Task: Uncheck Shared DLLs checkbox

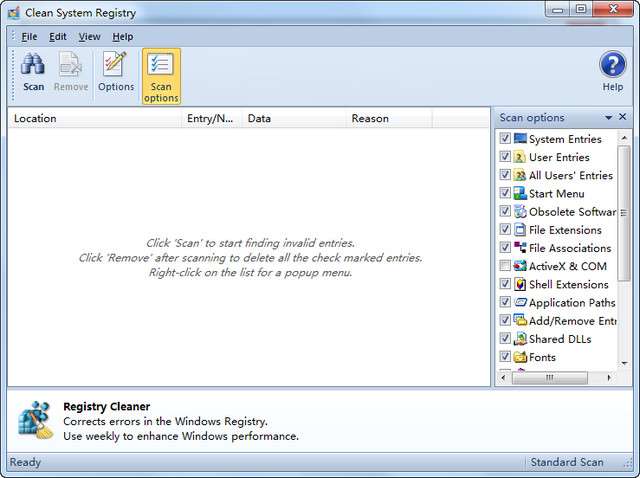Action: coord(505,338)
